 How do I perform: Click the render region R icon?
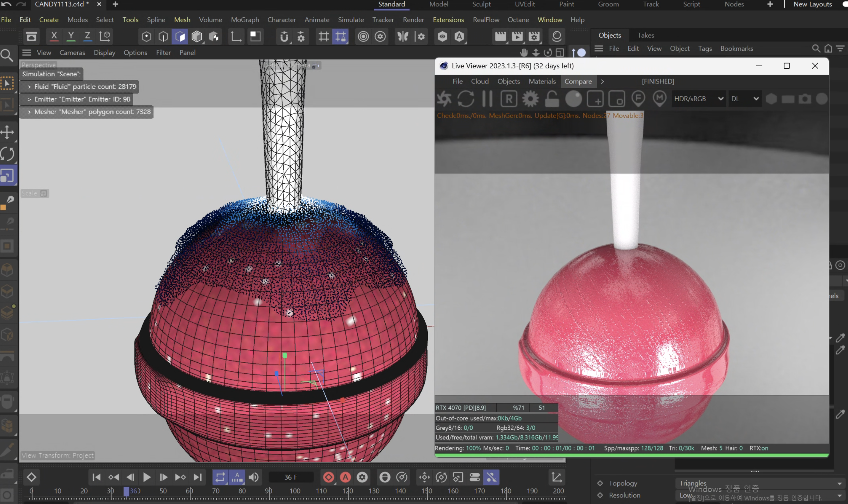[509, 99]
